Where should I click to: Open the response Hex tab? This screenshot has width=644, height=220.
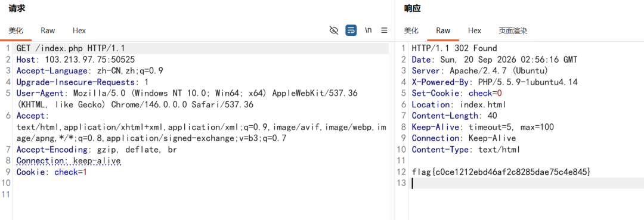coord(475,30)
